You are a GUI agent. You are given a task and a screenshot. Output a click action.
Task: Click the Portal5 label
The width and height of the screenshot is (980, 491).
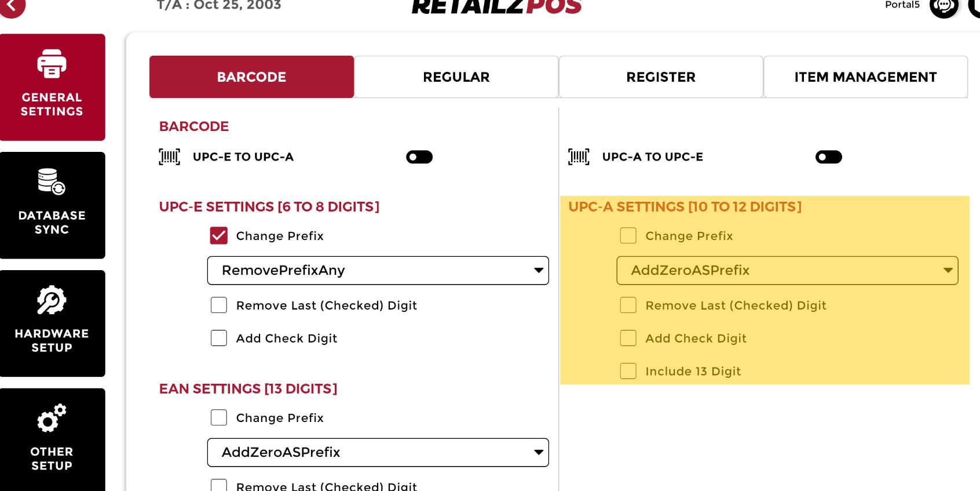pos(902,5)
